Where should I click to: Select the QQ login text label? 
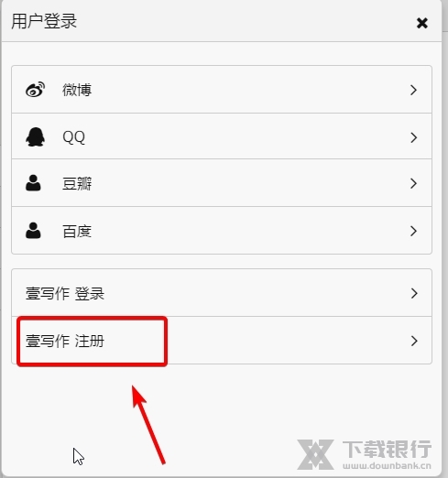tap(73, 137)
